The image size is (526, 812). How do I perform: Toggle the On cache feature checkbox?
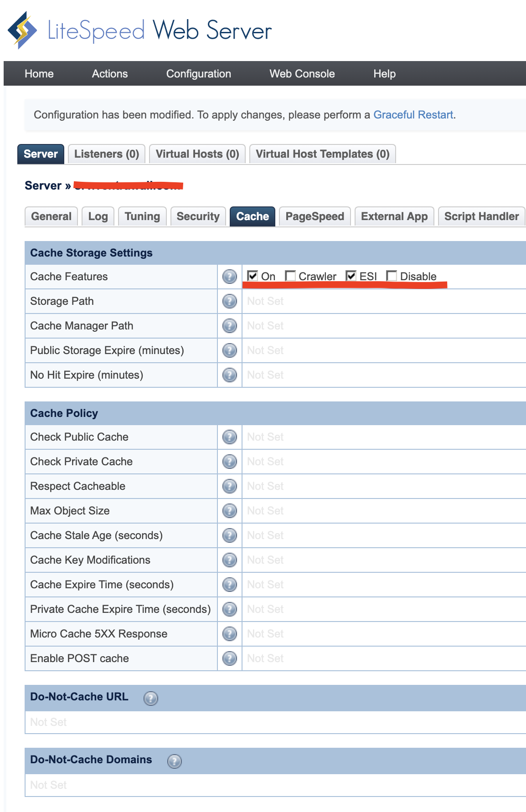[x=253, y=276]
